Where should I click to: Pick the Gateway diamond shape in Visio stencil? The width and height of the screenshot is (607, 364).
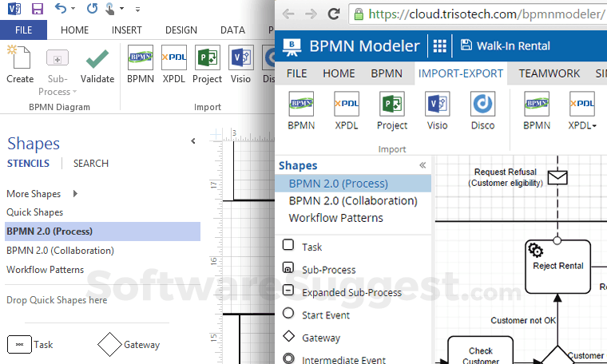tap(129, 344)
